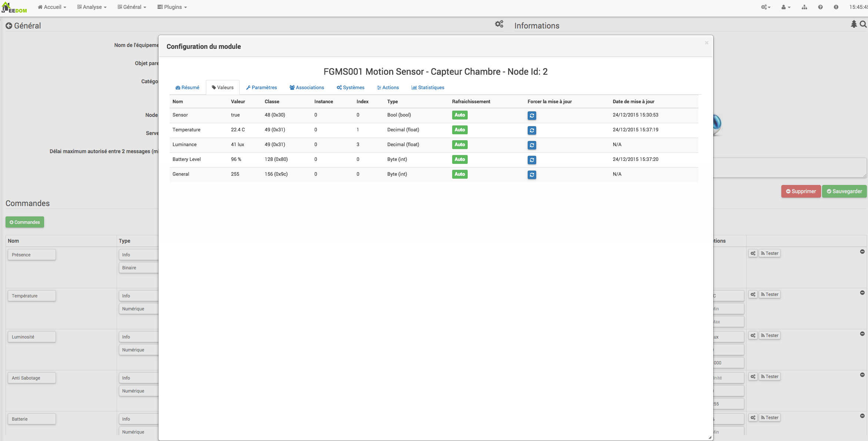
Task: Remove the Luminosité command with minus icon
Action: (862, 334)
